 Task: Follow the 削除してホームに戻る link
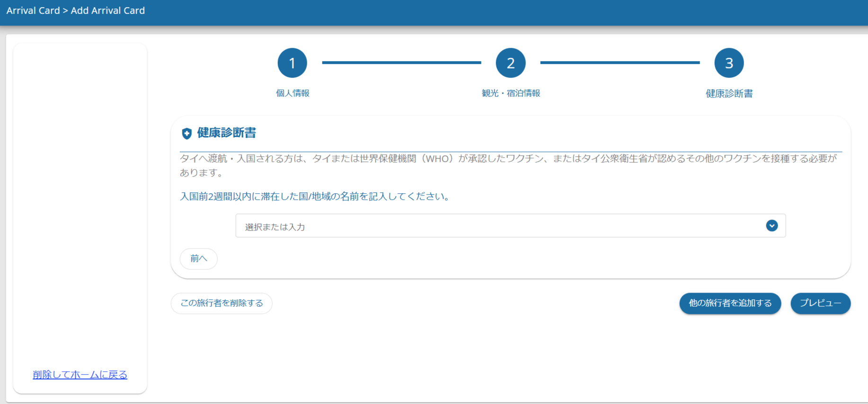pos(80,375)
